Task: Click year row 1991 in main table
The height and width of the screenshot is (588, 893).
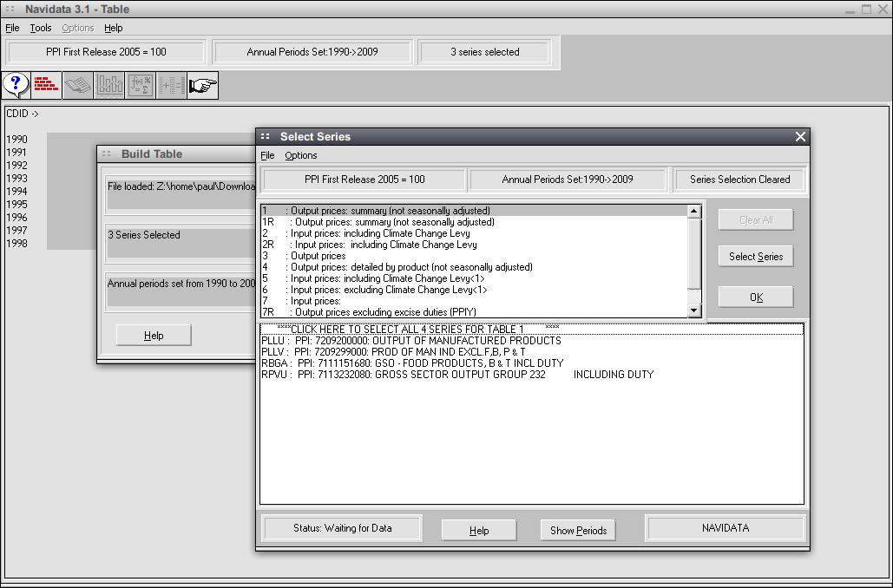Action: [16, 153]
